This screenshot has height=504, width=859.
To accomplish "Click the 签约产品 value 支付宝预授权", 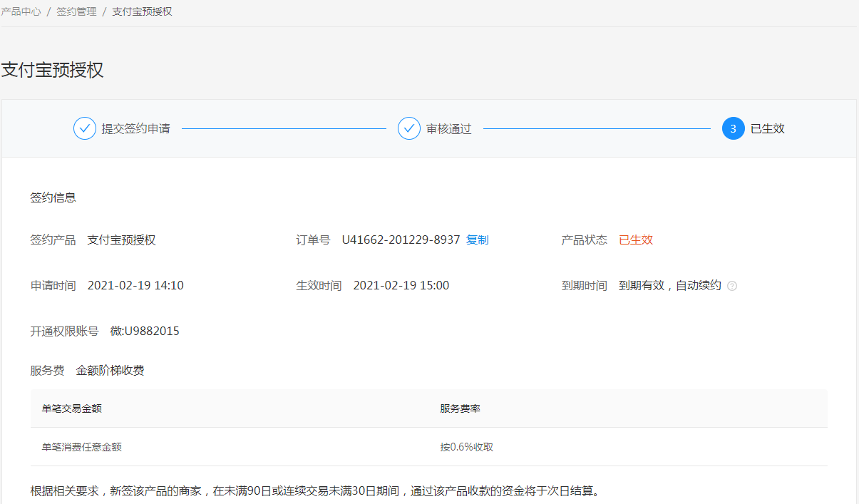I will click(x=122, y=240).
